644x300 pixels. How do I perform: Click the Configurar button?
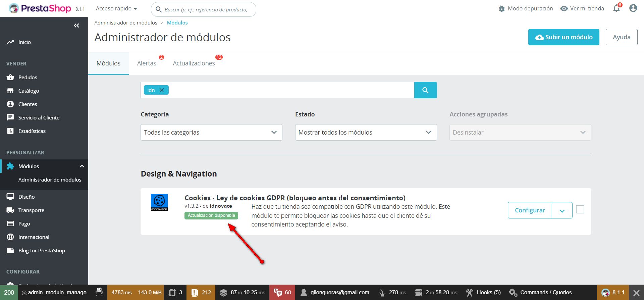point(530,210)
